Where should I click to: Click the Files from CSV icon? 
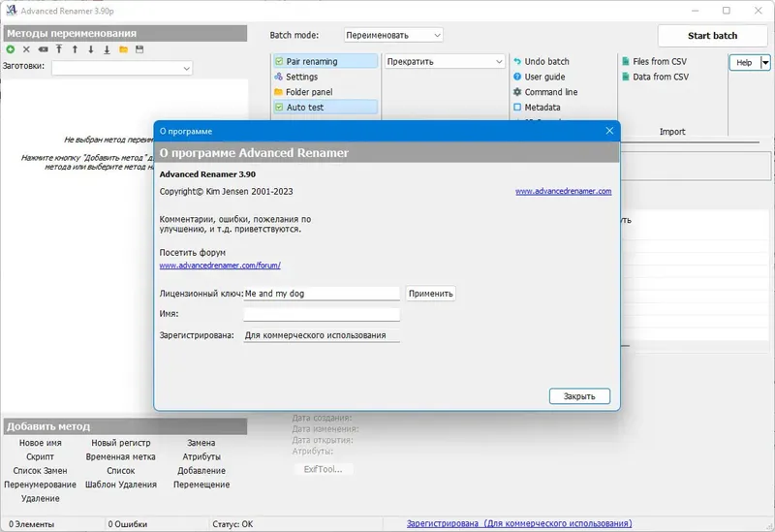click(x=626, y=61)
